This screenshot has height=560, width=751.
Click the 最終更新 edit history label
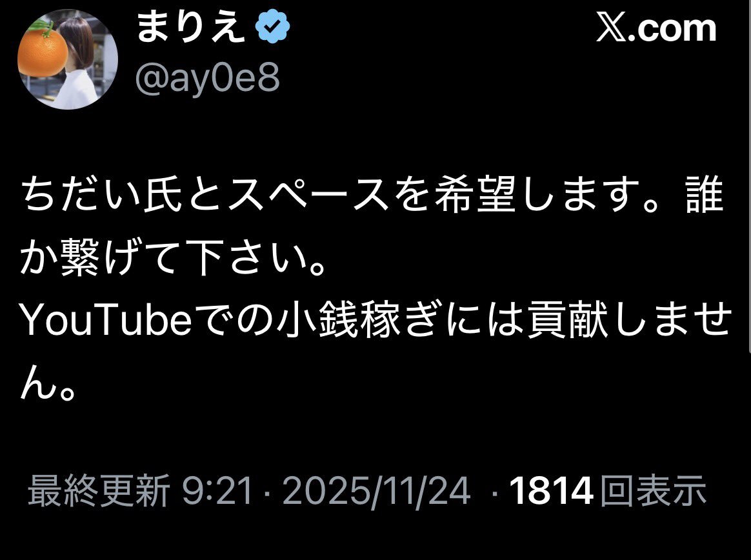99,490
